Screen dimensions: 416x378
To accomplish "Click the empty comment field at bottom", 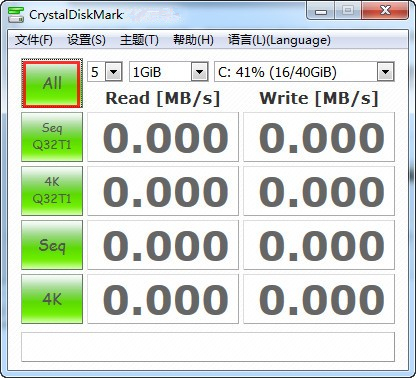I will click(x=208, y=347).
